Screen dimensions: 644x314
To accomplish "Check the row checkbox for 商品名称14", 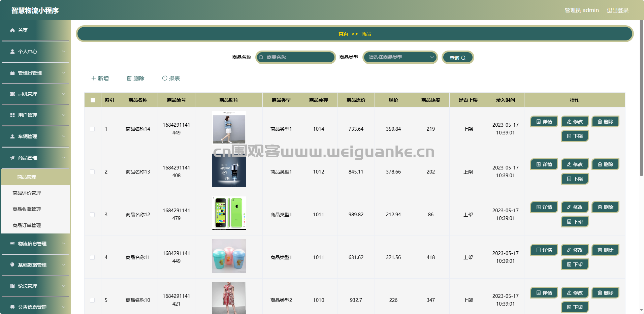I will (x=92, y=129).
